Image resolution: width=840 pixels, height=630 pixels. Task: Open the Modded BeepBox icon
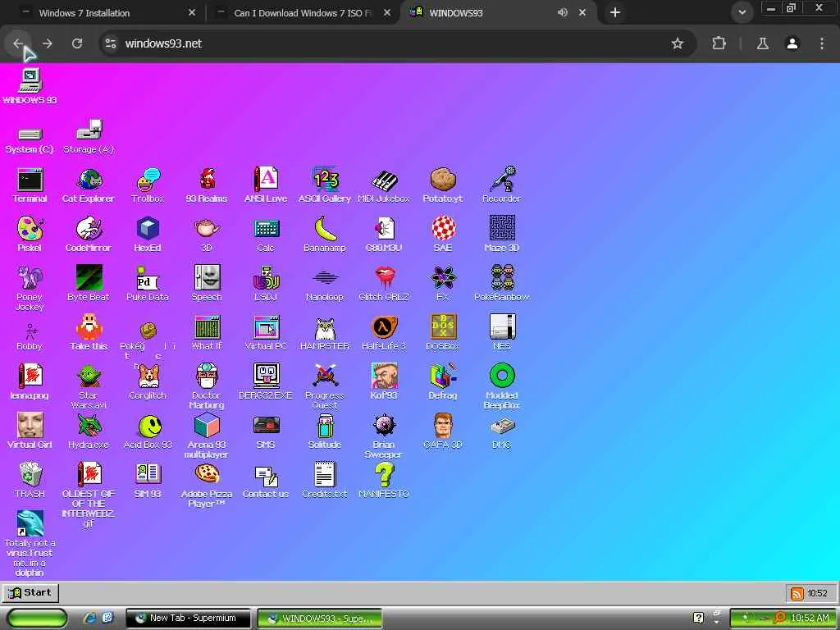(x=501, y=387)
